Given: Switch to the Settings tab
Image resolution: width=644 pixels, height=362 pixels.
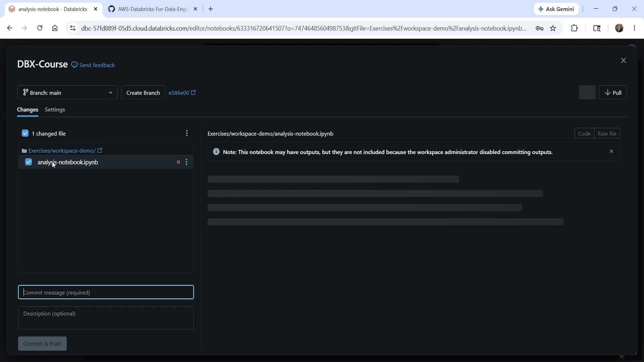Looking at the screenshot, I should pyautogui.click(x=55, y=110).
